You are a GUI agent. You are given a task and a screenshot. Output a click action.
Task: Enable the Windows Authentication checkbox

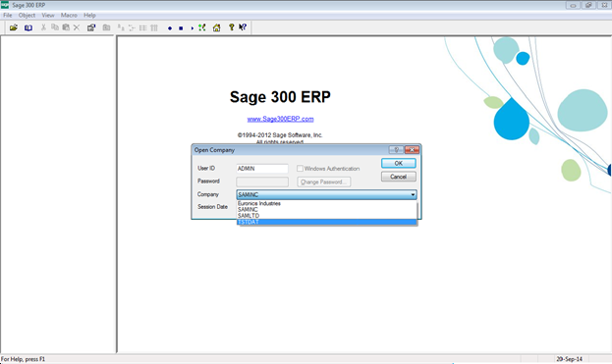coord(300,169)
